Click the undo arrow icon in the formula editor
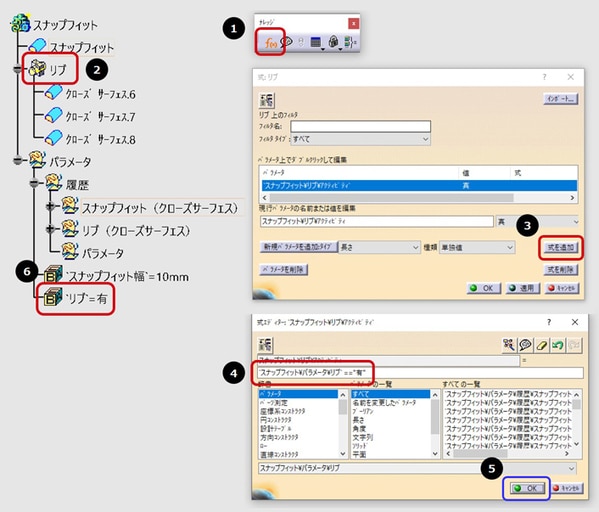This screenshot has width=599, height=512. pos(557,345)
